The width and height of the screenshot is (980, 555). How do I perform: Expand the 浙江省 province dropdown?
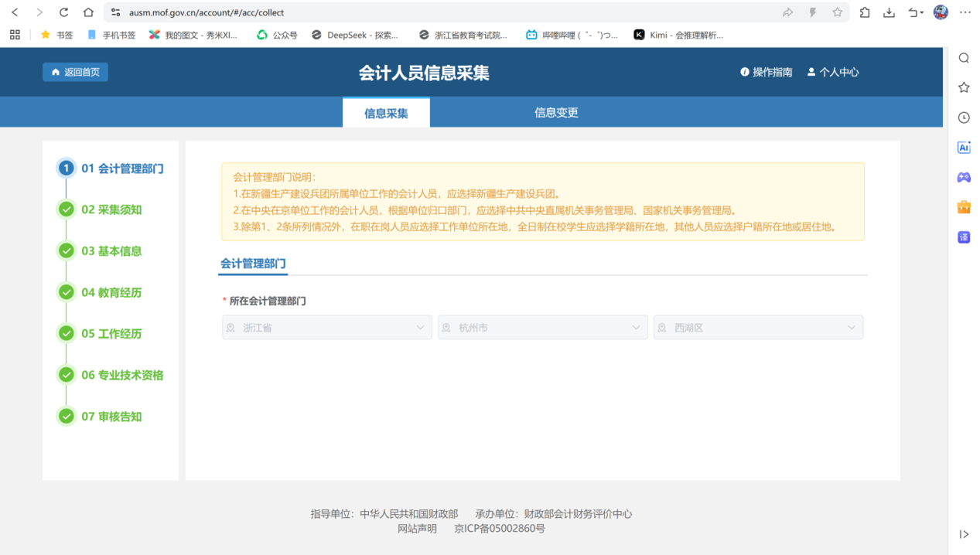coord(327,328)
